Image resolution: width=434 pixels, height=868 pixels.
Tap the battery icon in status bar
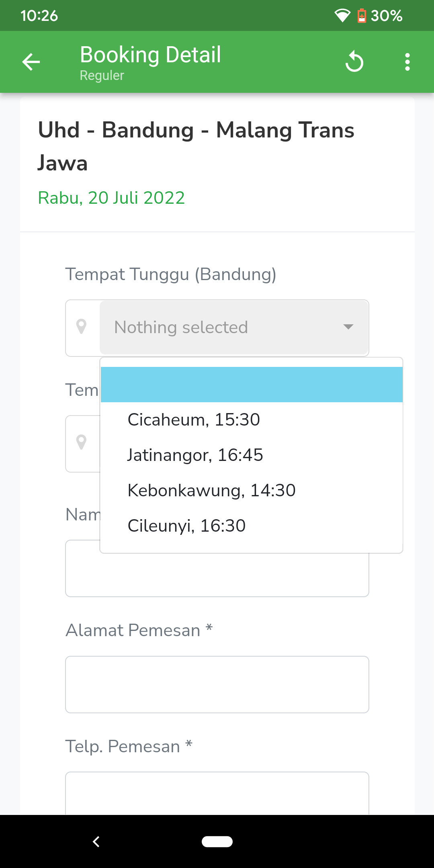click(x=362, y=16)
